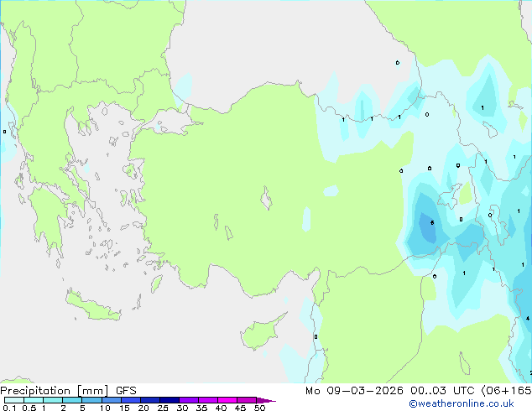Click the legend label '50'
Viewport: 532px width, 411px height.
coord(259,408)
